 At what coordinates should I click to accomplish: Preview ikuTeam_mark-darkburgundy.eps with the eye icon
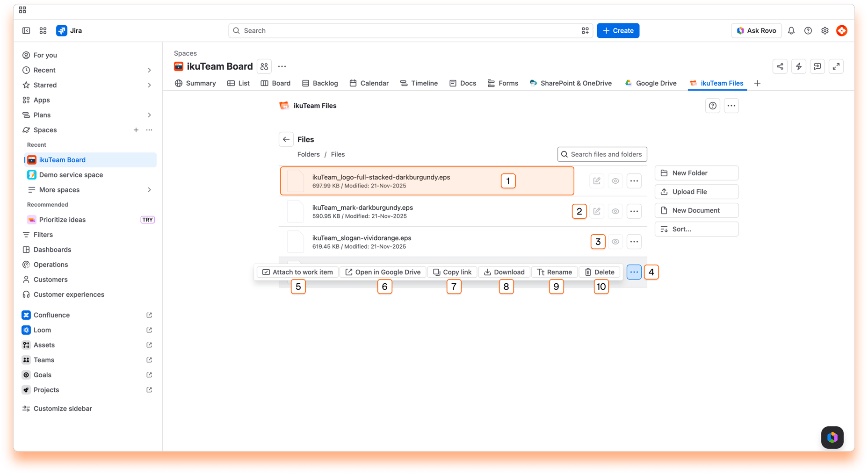tap(615, 211)
